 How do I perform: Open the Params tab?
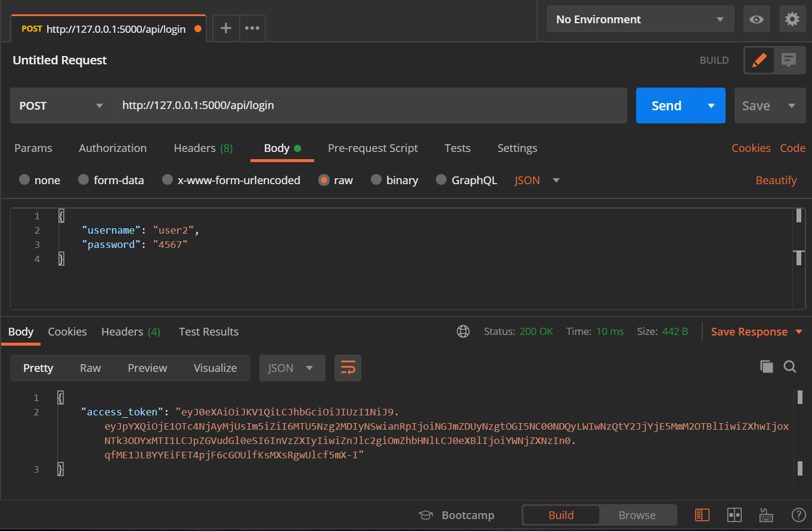[x=33, y=148]
